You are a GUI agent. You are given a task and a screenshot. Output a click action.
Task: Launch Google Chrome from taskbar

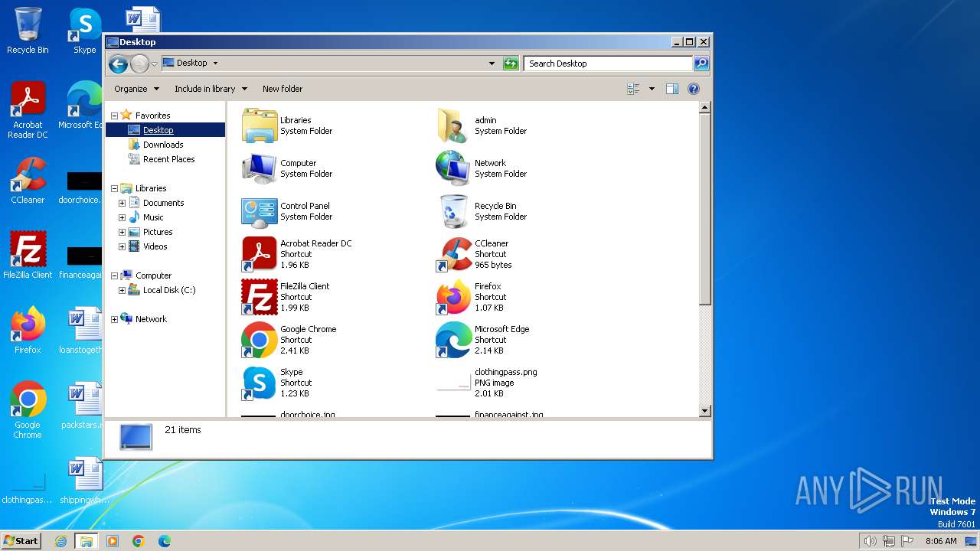pos(139,541)
